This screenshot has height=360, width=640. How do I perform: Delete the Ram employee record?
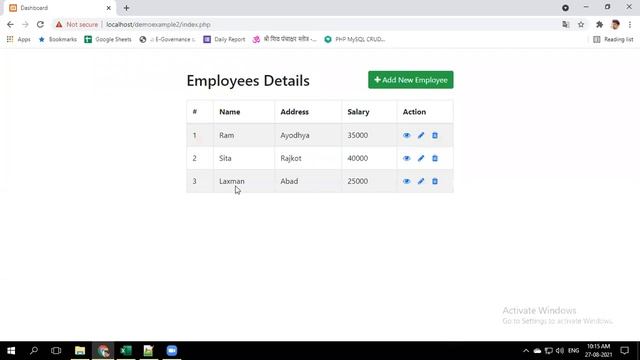pyautogui.click(x=435, y=135)
